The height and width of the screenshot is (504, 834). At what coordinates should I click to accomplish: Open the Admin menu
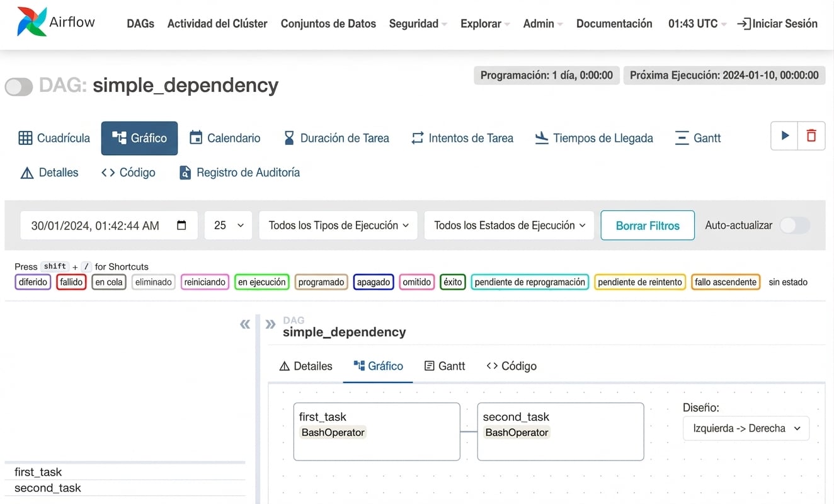click(x=542, y=23)
